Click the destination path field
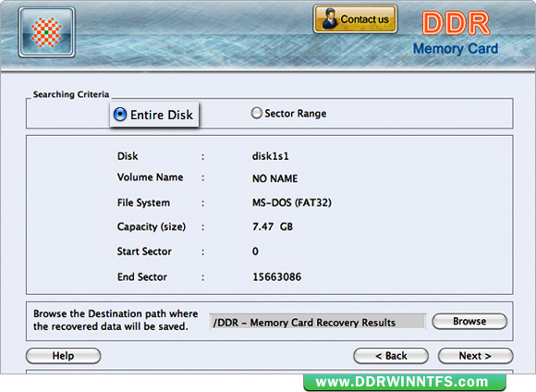 click(x=317, y=323)
